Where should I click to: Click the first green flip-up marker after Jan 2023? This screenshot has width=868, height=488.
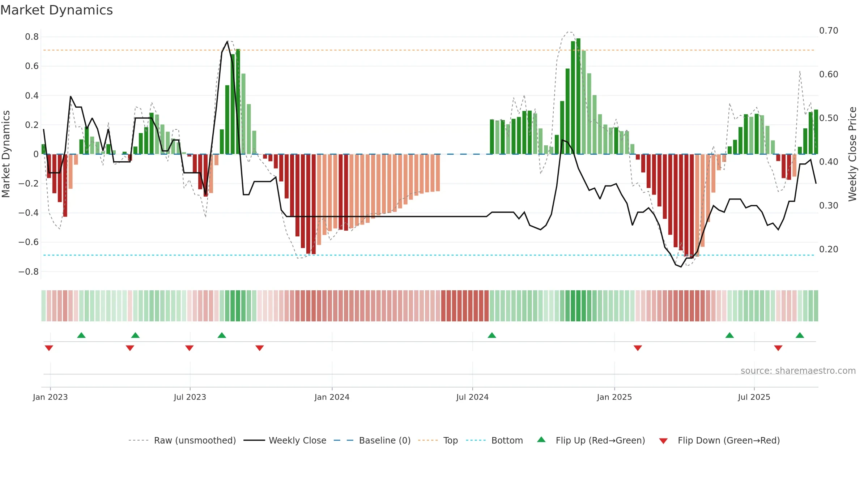pyautogui.click(x=81, y=335)
